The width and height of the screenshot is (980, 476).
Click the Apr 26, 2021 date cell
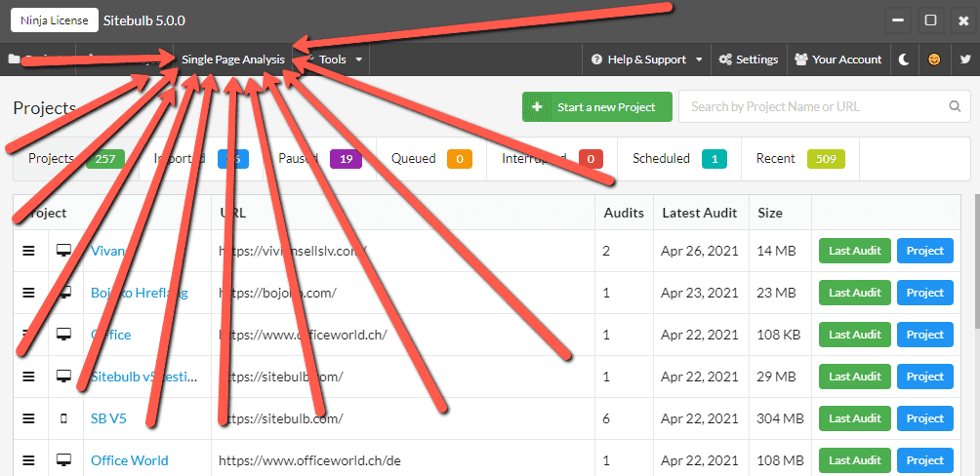pyautogui.click(x=700, y=251)
